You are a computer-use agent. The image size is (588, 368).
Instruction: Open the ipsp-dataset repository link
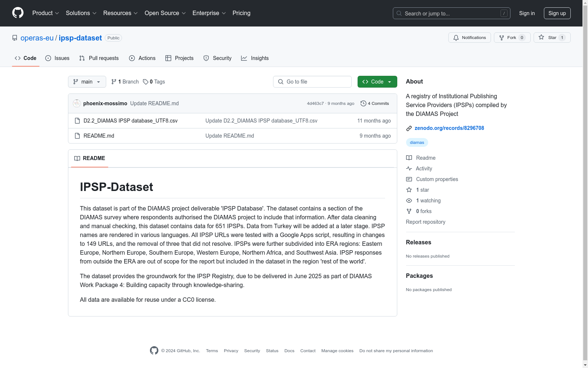(80, 38)
